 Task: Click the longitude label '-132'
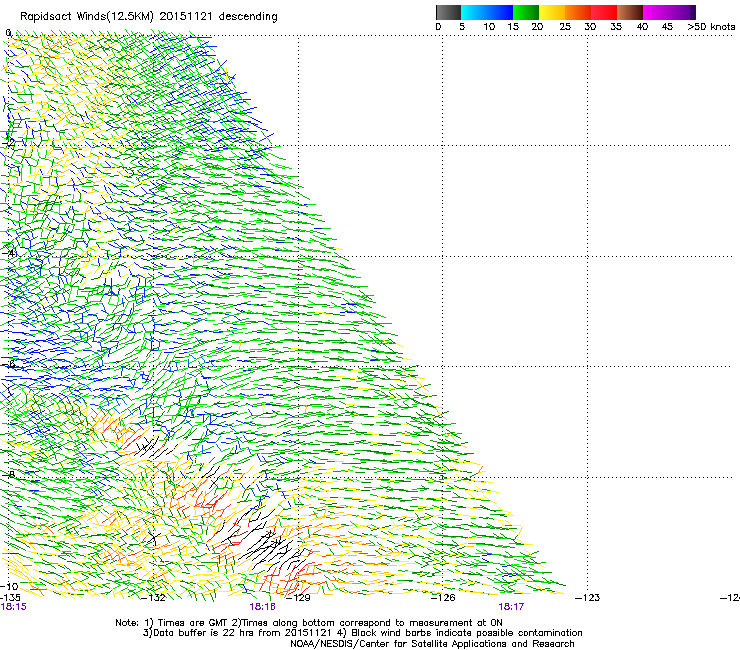pos(154,598)
